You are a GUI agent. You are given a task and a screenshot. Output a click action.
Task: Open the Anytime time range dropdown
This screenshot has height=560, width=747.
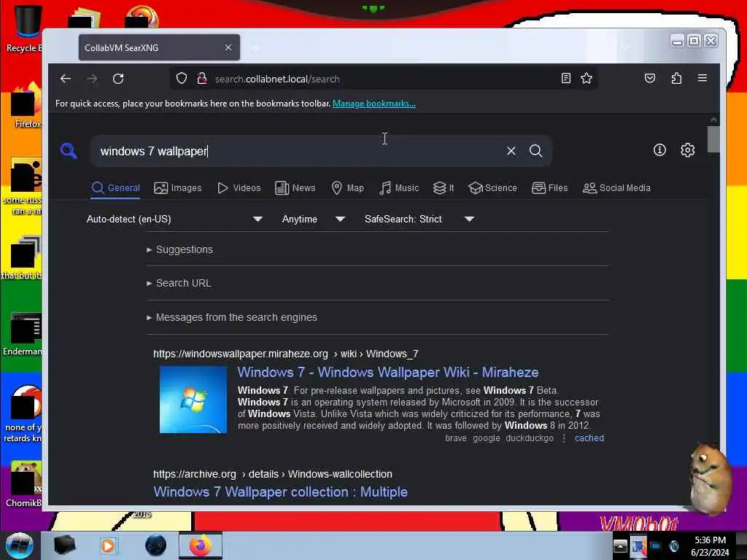313,219
